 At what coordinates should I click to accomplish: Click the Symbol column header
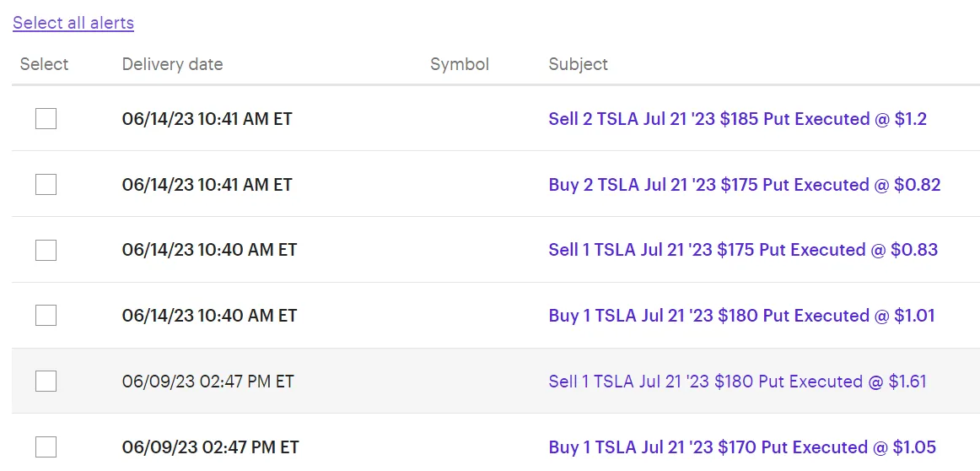(x=460, y=64)
